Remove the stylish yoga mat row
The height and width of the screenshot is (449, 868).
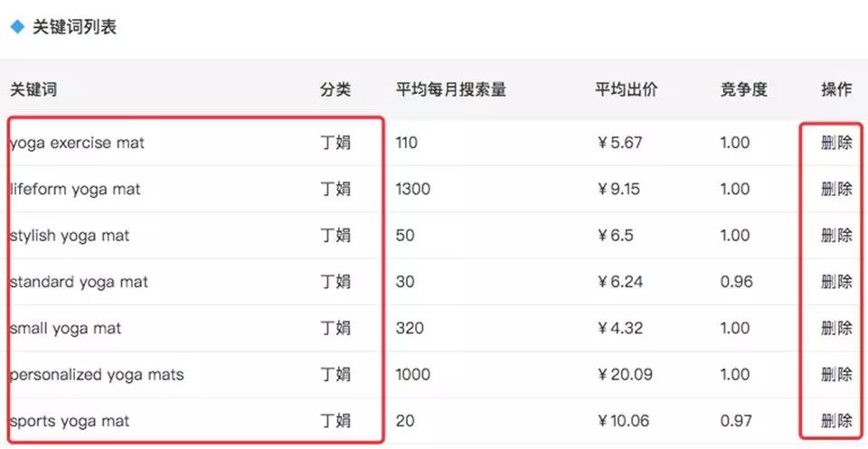point(836,235)
